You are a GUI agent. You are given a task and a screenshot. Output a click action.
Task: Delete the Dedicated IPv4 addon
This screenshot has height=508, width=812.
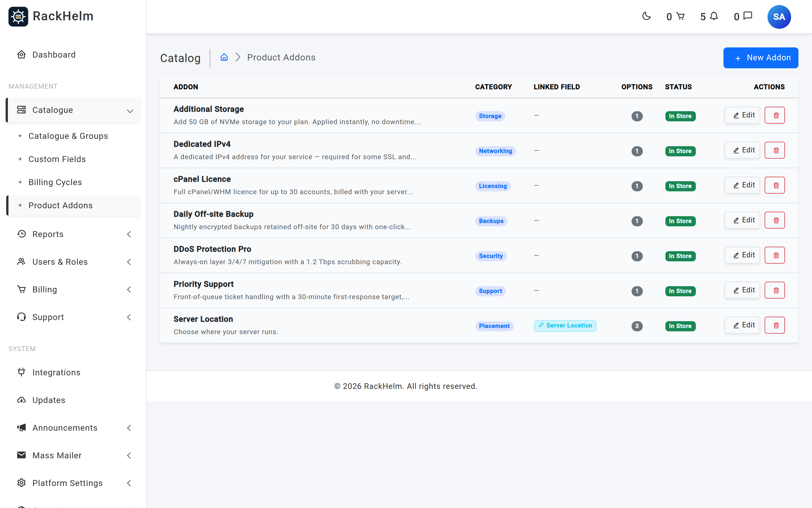pos(775,150)
